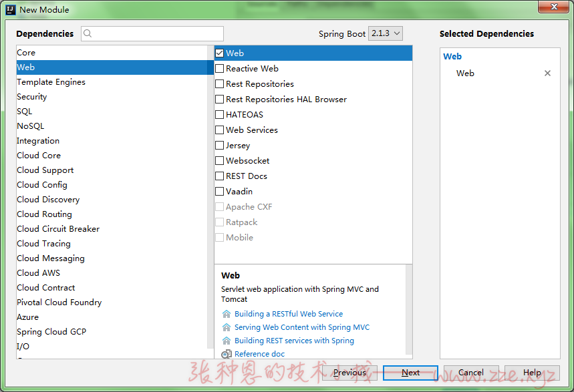Check the Web Services checkbox
This screenshot has height=392, width=574.
(220, 130)
